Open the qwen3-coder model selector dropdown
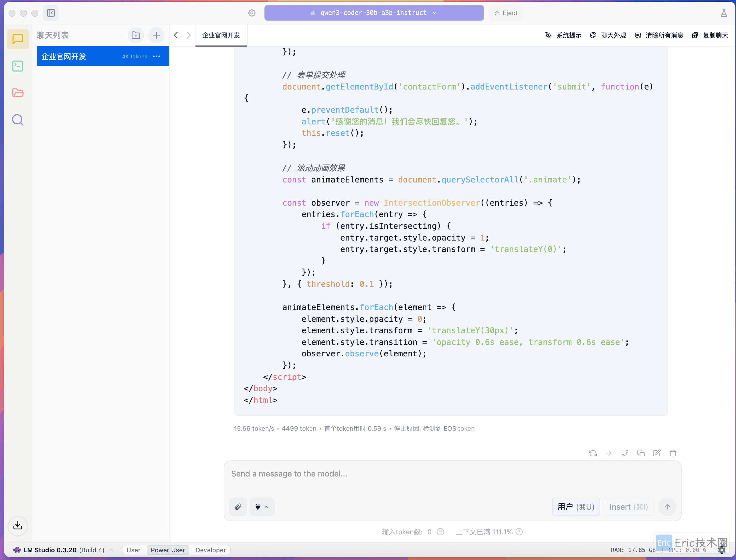The image size is (736, 560). click(x=374, y=13)
